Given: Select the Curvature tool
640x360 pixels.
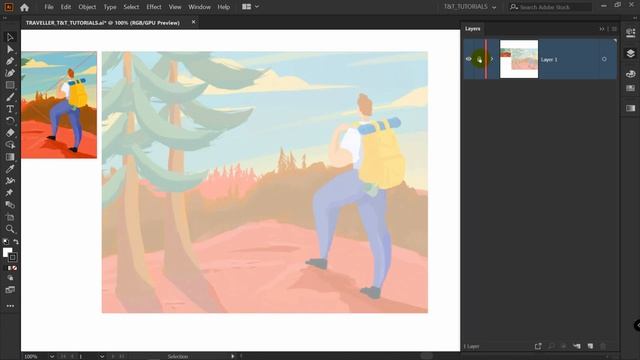Looking at the screenshot, I should pyautogui.click(x=10, y=73).
